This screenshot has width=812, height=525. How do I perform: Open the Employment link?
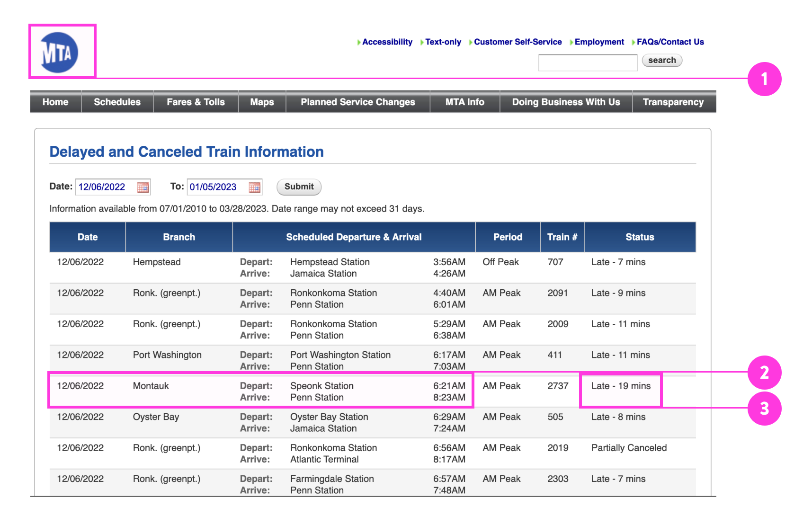[x=599, y=42]
